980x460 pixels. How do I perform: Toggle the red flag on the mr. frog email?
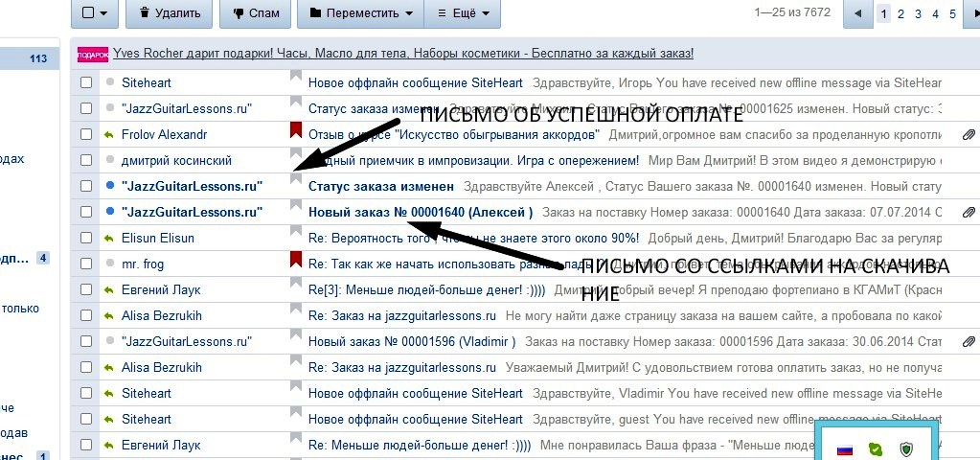pos(296,262)
